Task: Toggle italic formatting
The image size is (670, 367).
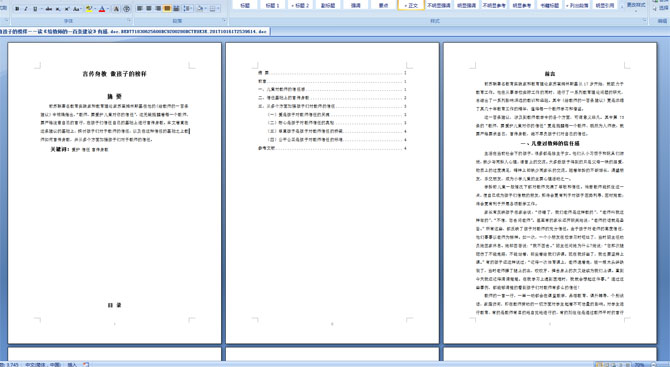Action: coord(26,9)
